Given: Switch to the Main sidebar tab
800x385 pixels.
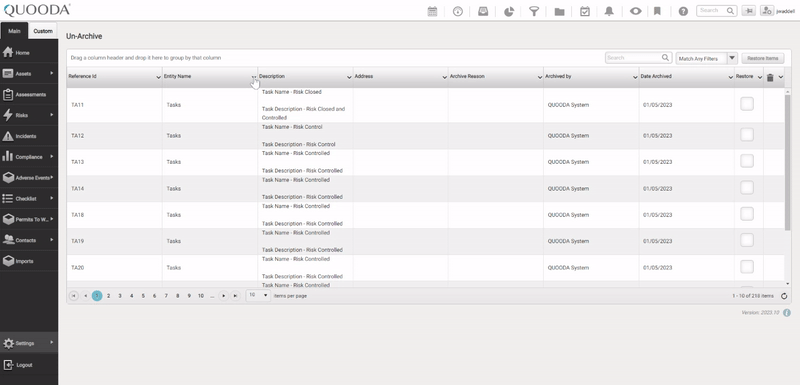Looking at the screenshot, I should 14,31.
